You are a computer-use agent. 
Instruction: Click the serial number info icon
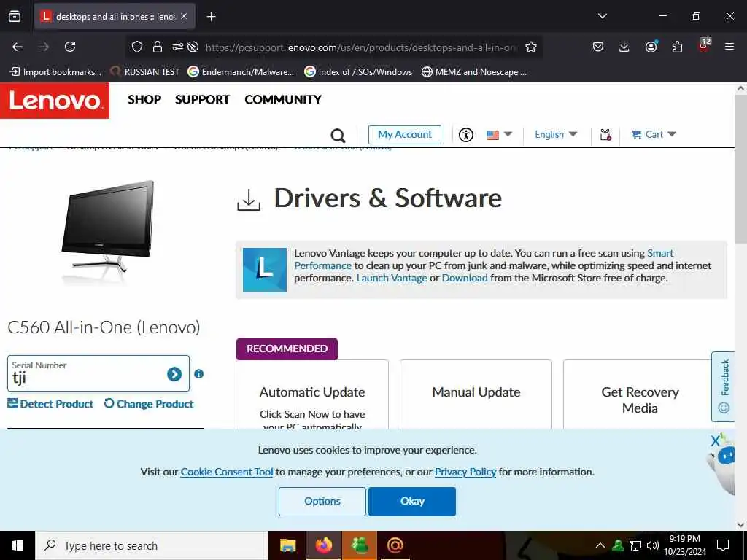point(198,374)
